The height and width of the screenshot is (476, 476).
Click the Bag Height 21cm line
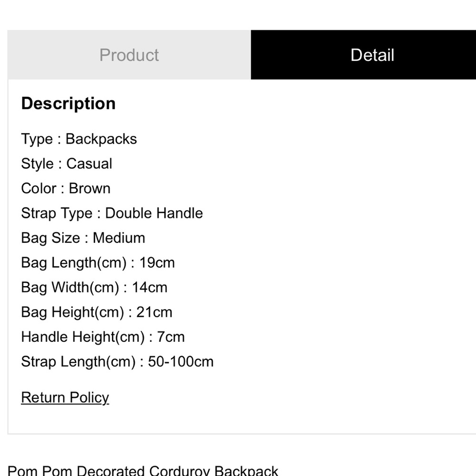97,312
